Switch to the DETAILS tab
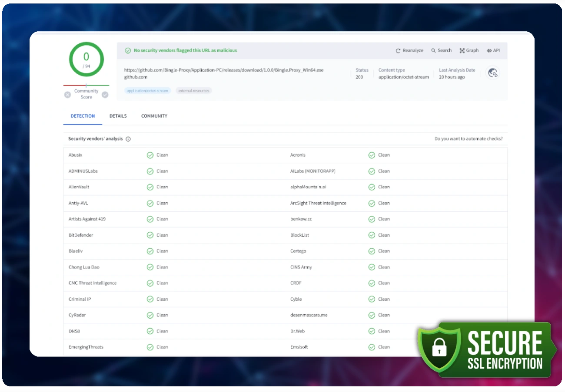The height and width of the screenshot is (392, 565). tap(118, 116)
